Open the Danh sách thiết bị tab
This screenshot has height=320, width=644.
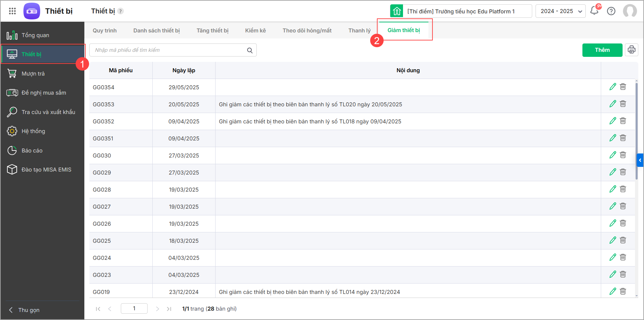pyautogui.click(x=157, y=30)
